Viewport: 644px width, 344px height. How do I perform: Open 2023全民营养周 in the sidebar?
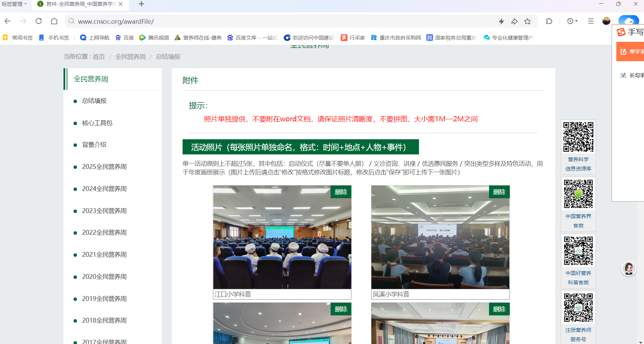pyautogui.click(x=104, y=211)
